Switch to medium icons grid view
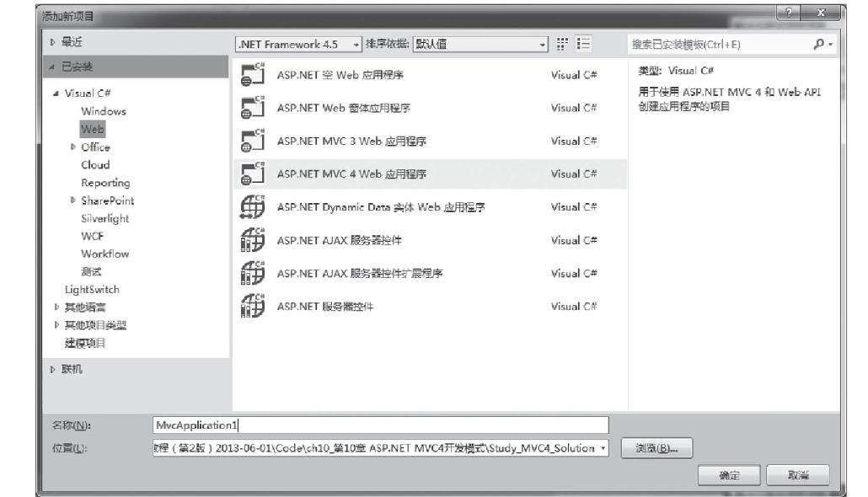 coord(562,44)
